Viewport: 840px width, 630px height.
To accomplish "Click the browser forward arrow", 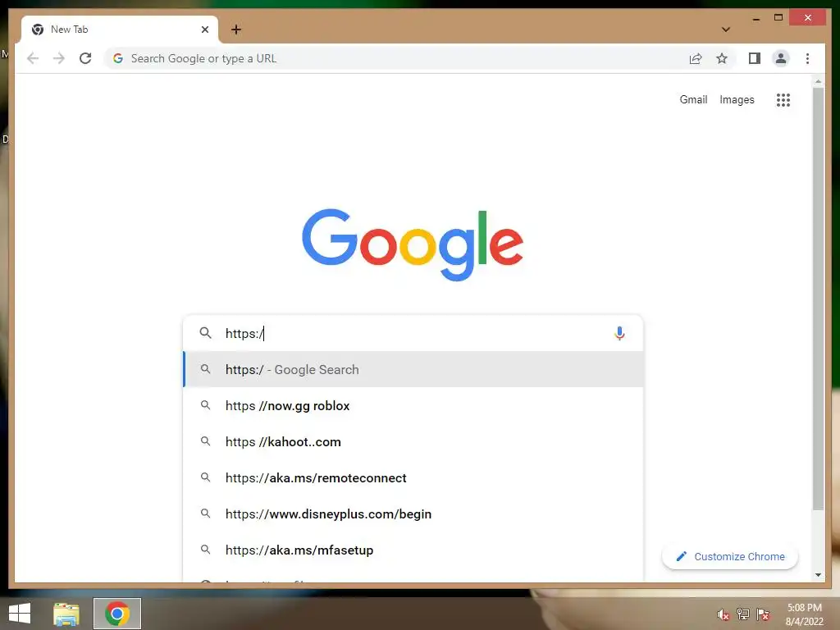I will pyautogui.click(x=59, y=58).
